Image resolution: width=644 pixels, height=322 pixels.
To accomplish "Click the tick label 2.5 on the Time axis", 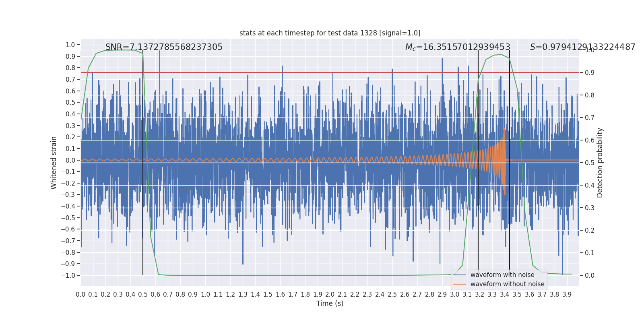I will tap(392, 295).
